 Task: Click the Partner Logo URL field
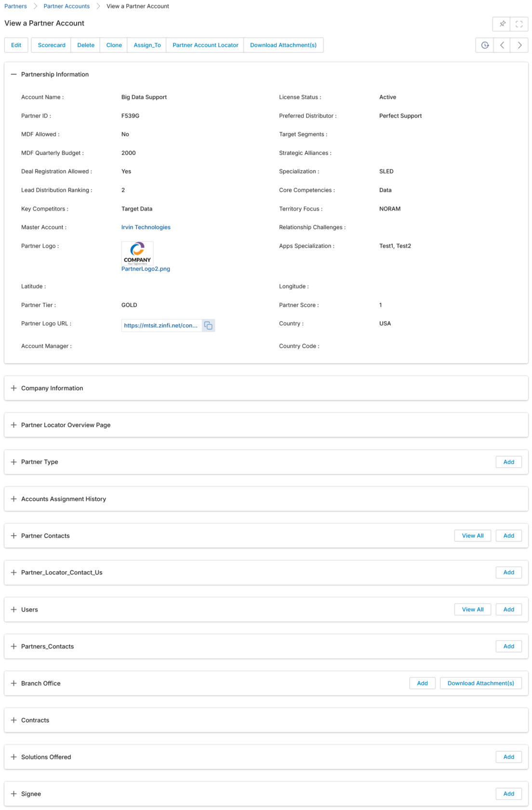[x=161, y=325]
